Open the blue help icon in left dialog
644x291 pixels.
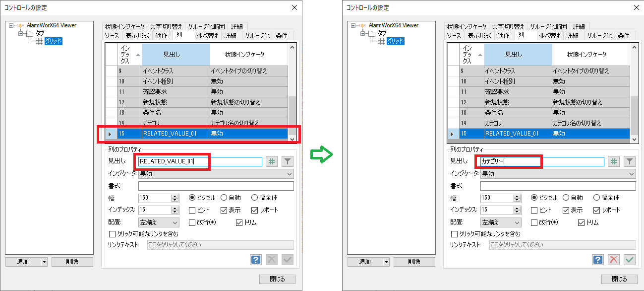pos(256,259)
